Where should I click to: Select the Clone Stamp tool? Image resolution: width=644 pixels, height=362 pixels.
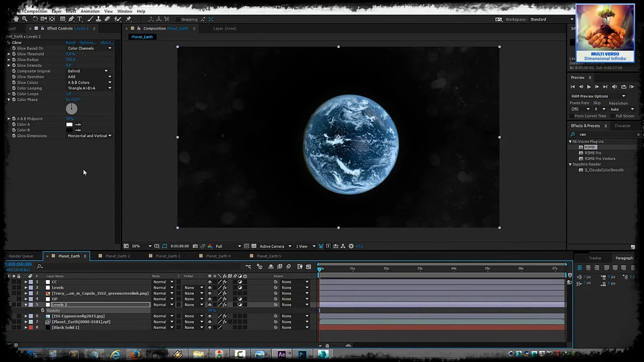99,19
